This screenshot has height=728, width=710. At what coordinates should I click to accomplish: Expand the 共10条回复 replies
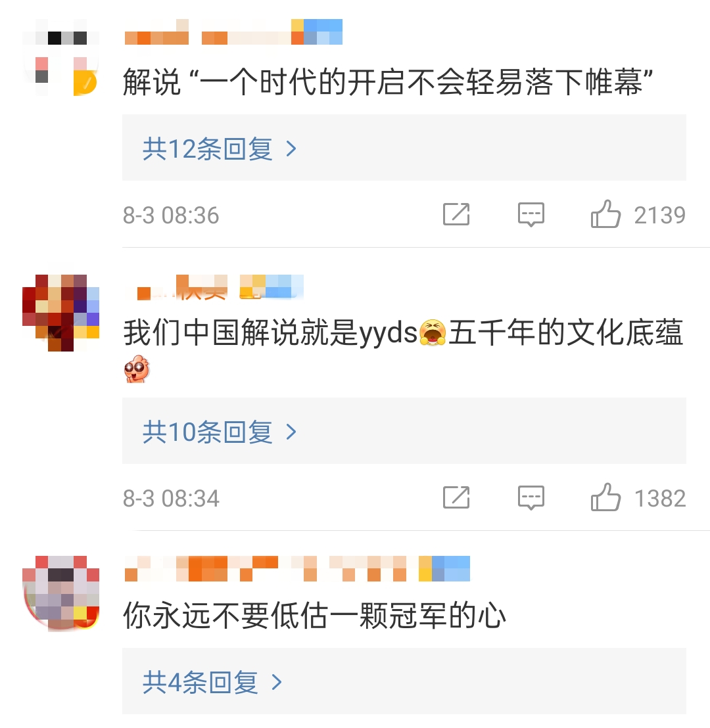tap(404, 431)
